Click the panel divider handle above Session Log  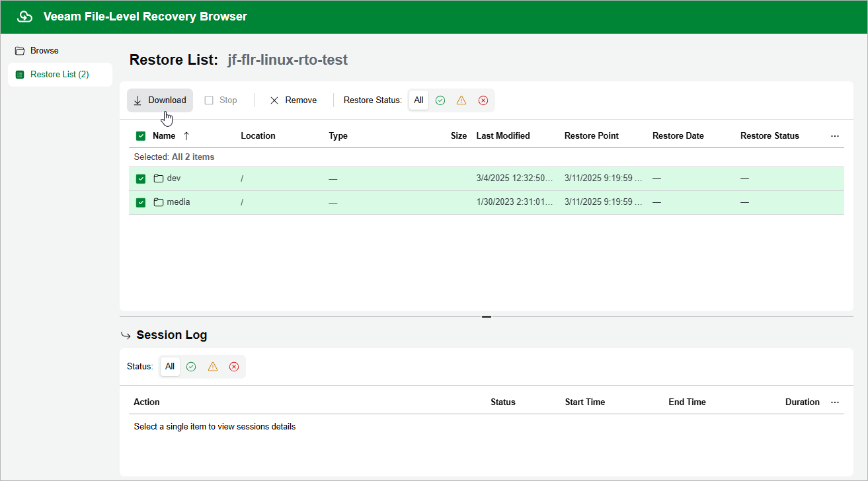487,316
